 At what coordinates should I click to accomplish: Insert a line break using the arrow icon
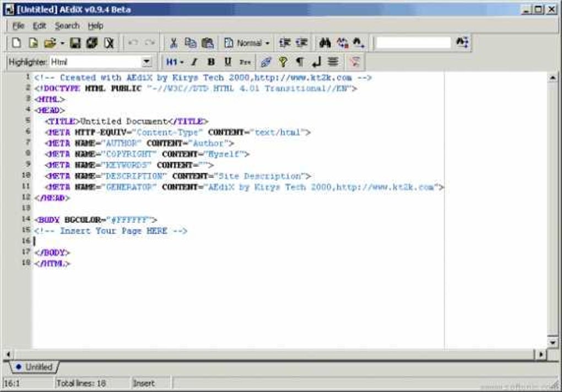tap(316, 62)
